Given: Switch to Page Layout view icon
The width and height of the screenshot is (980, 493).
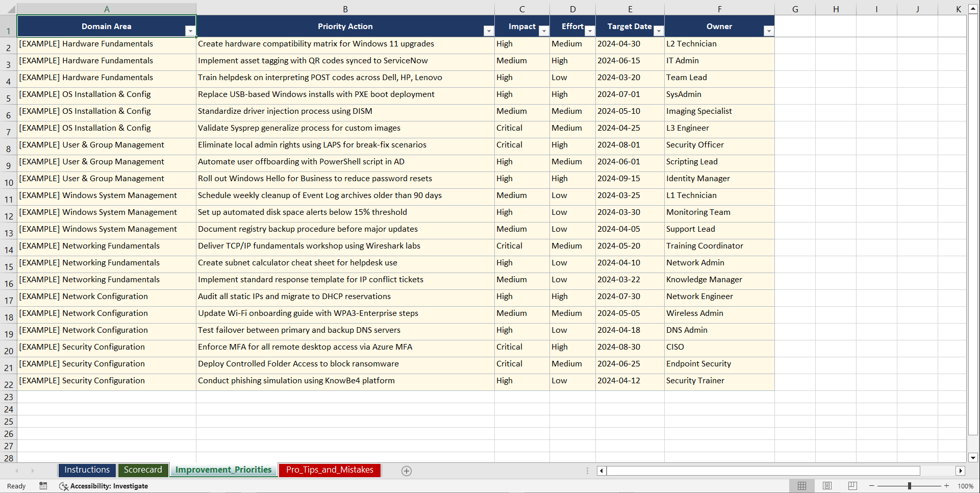Looking at the screenshot, I should 827,485.
